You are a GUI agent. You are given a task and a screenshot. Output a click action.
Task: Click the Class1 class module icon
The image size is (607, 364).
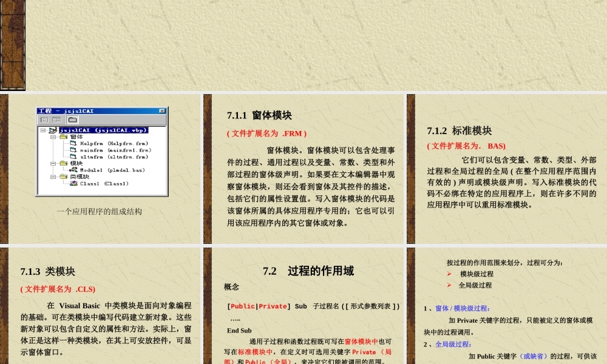pyautogui.click(x=73, y=183)
